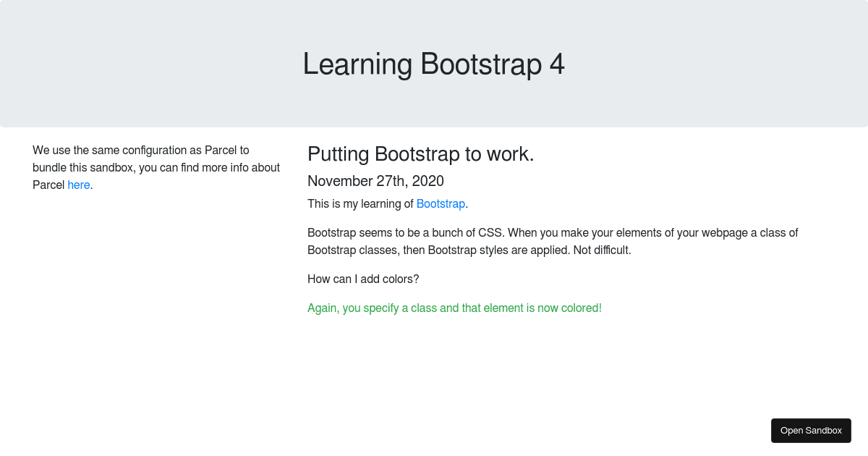Click the "Not difficult." sentence
Screen dimensions: 868x456
point(602,250)
